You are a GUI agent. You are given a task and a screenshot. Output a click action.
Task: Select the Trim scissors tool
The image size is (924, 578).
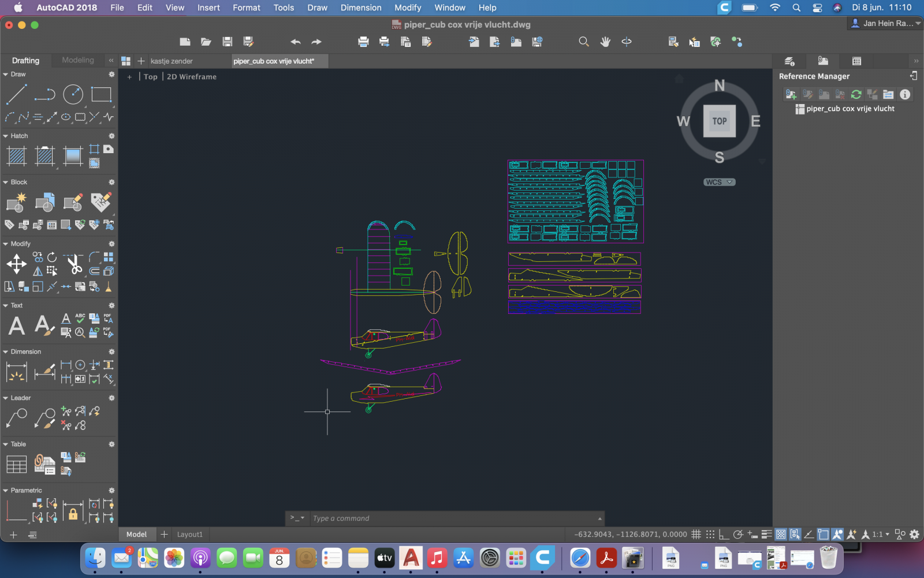74,264
